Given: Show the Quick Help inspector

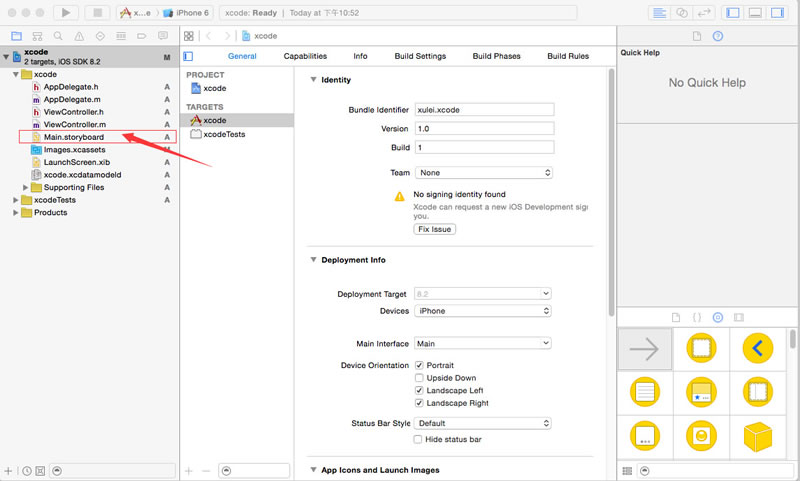Looking at the screenshot, I should point(718,36).
